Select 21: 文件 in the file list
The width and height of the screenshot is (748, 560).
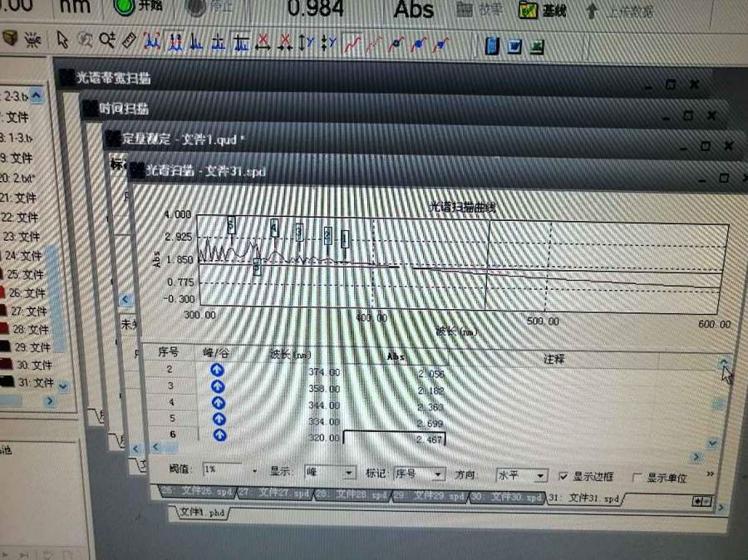click(17, 198)
